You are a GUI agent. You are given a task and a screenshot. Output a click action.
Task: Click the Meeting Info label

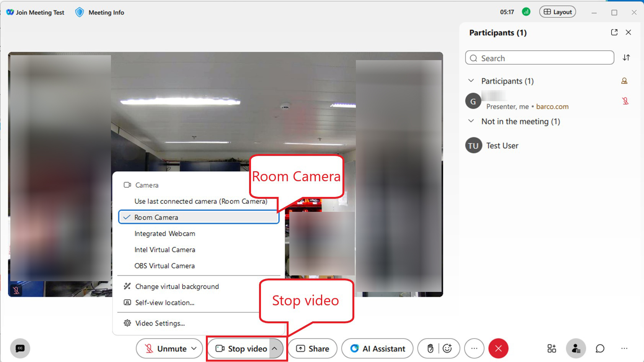[106, 12]
